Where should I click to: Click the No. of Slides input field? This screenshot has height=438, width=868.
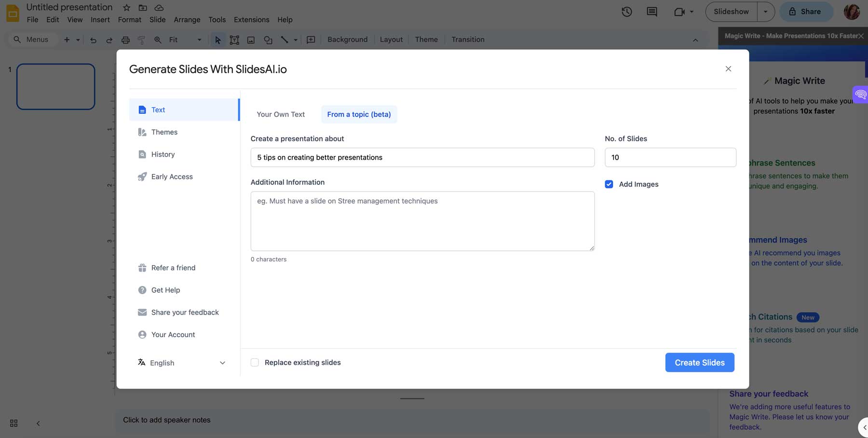point(670,157)
